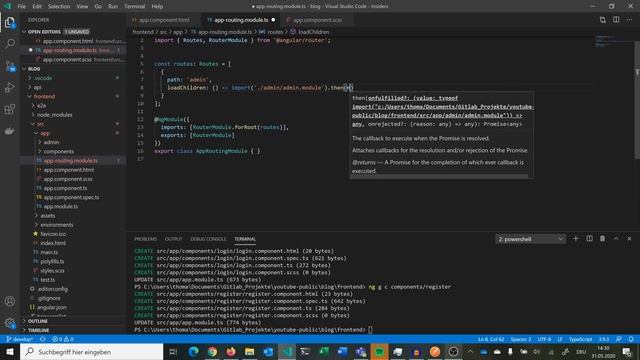The height and width of the screenshot is (360, 640).
Task: Switch to the Output panel tab
Action: 173,239
